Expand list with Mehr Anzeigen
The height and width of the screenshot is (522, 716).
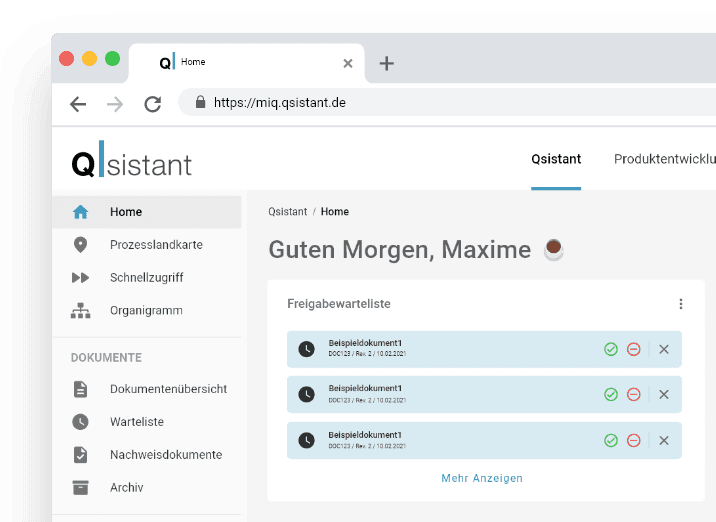(482, 478)
